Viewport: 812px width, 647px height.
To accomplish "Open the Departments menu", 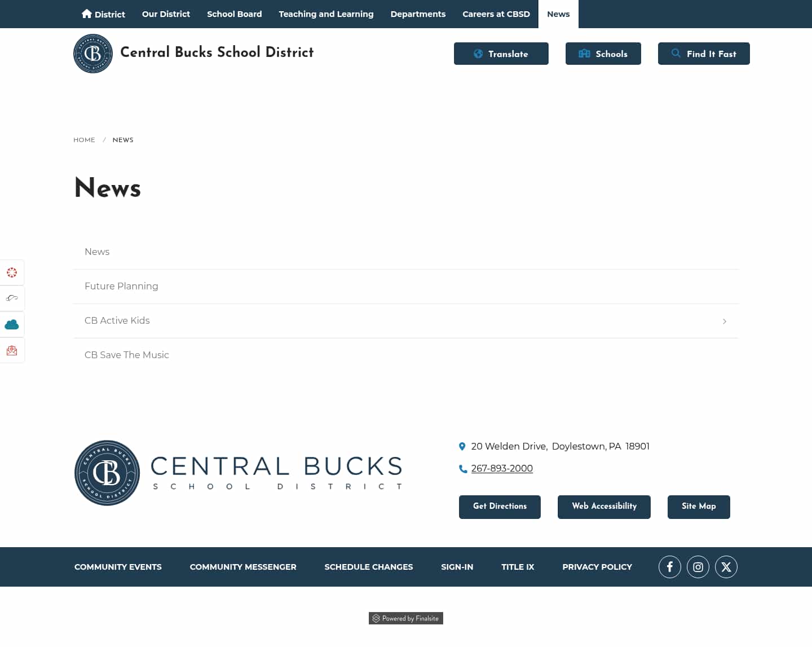I will tap(418, 14).
